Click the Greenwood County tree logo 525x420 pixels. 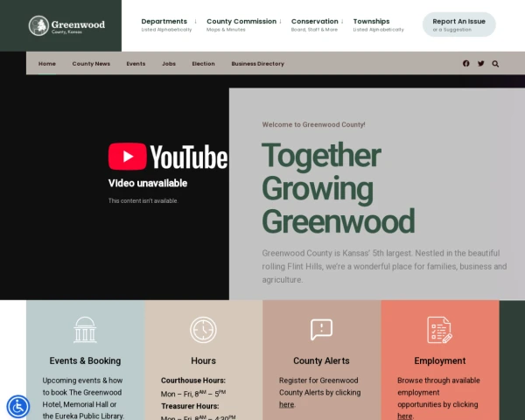pyautogui.click(x=38, y=25)
